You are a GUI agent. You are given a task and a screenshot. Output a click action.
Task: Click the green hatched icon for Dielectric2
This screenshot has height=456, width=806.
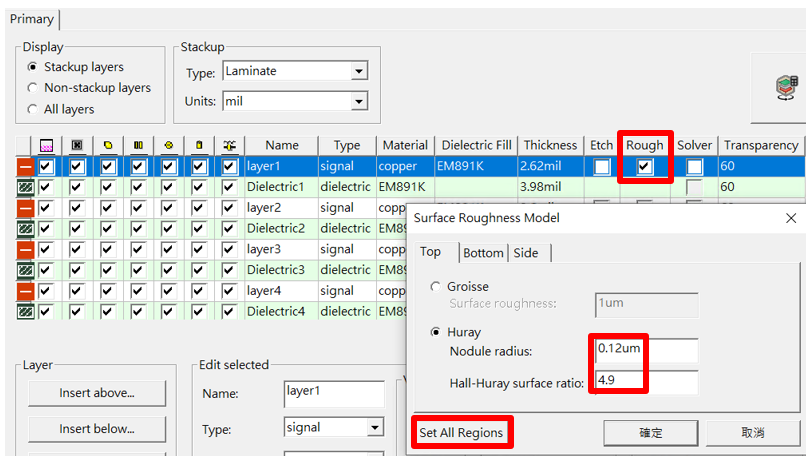[25, 229]
